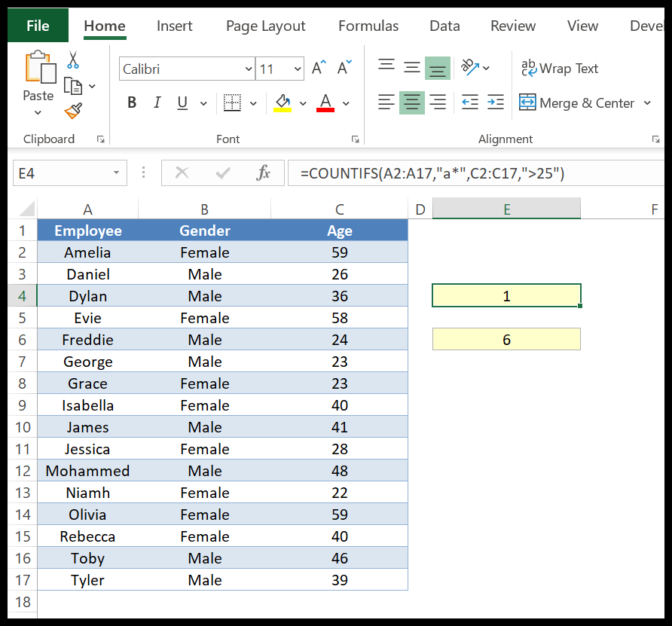This screenshot has height=626, width=672.
Task: Apply bold formatting
Action: tap(132, 102)
